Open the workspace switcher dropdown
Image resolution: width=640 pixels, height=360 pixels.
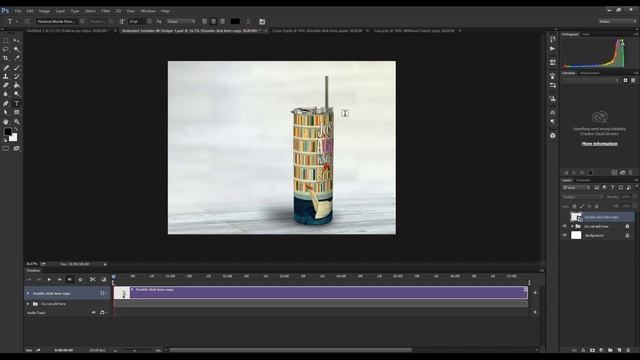click(618, 21)
